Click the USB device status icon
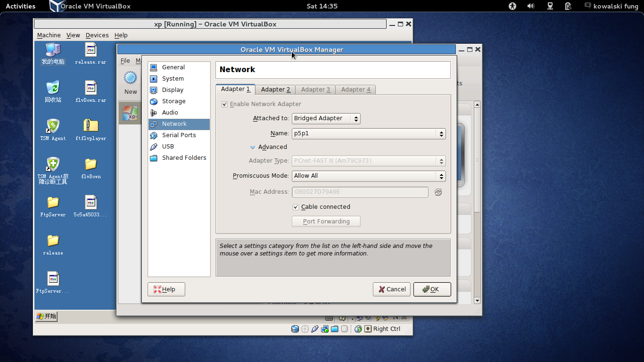 pyautogui.click(x=315, y=329)
